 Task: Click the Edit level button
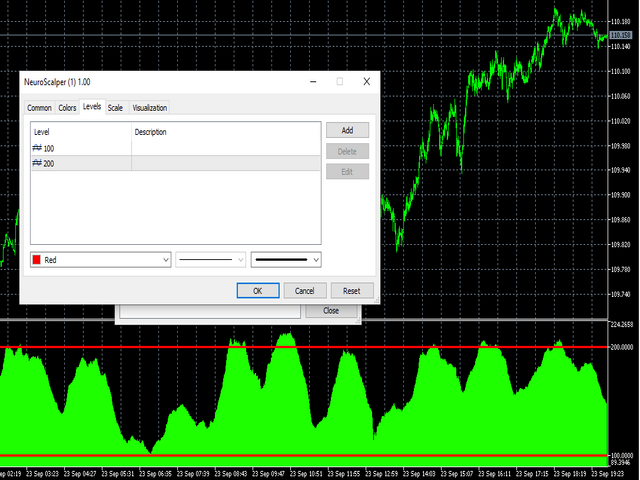347,172
